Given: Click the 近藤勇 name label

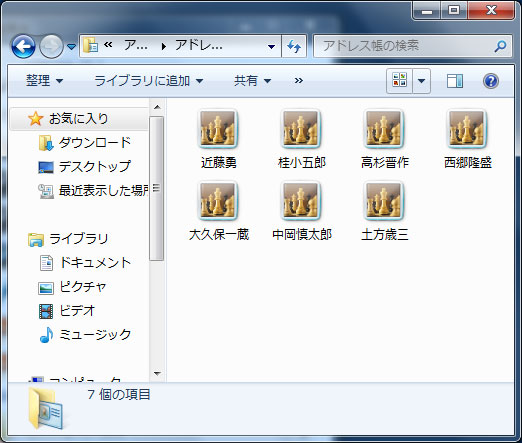Looking at the screenshot, I should [219, 163].
